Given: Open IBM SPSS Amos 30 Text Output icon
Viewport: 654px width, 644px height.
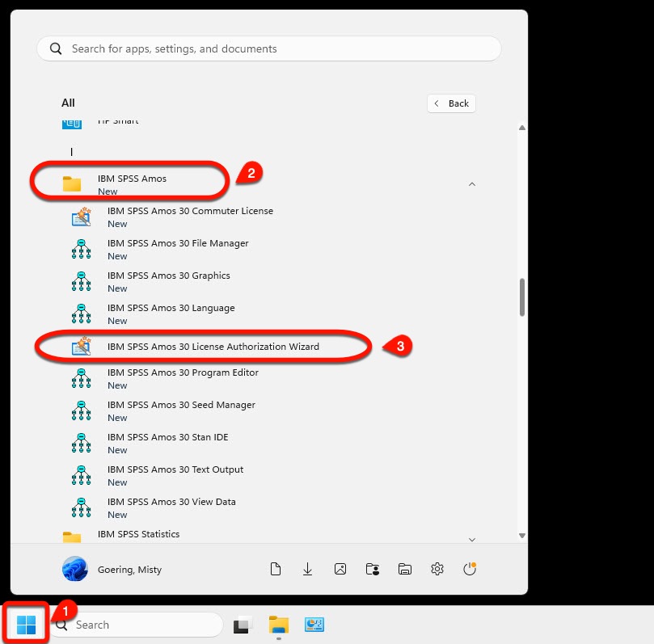Looking at the screenshot, I should 82,476.
